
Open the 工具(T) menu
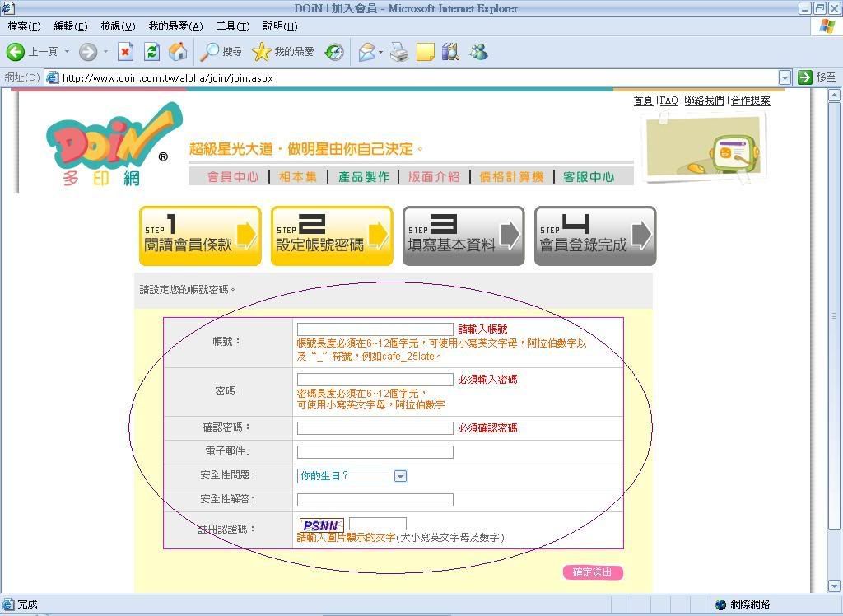point(232,26)
